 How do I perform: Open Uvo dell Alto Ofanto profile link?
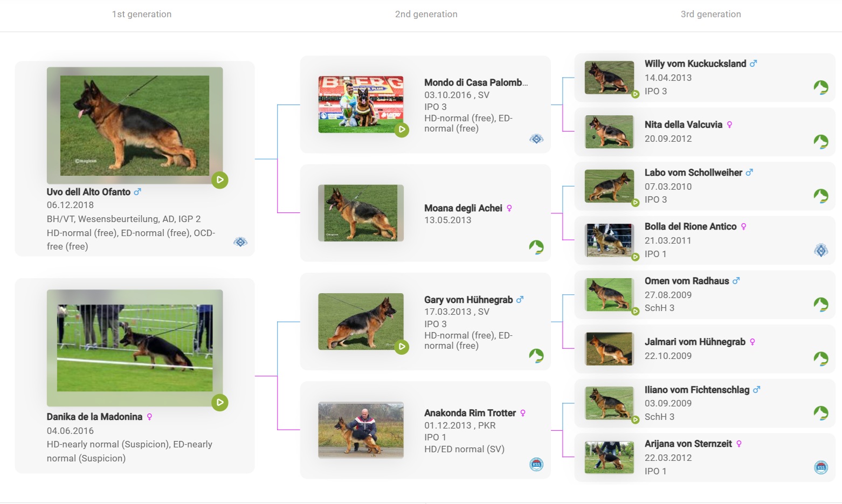88,192
